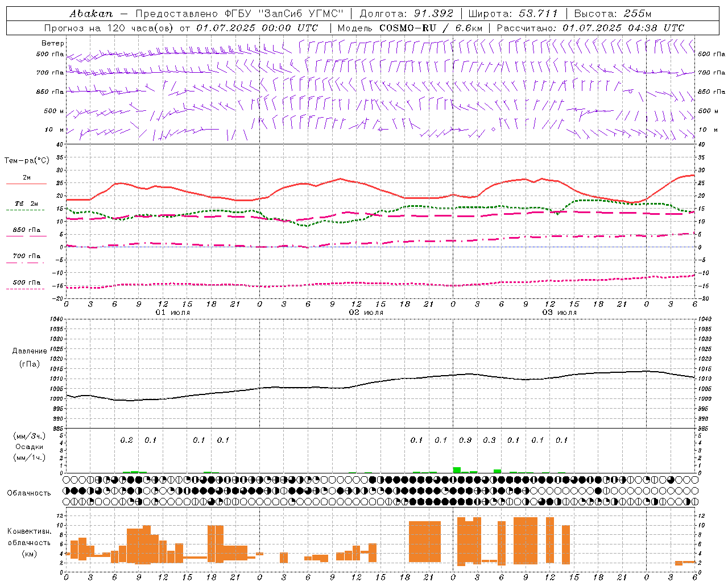Click the 0.9 precipitation value

(x=465, y=440)
